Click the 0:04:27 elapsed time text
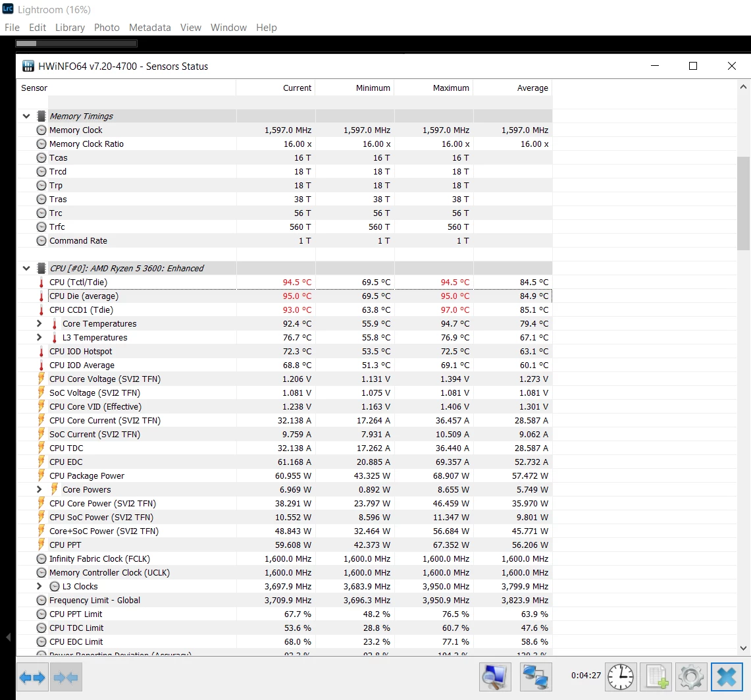The height and width of the screenshot is (700, 751). (x=586, y=675)
